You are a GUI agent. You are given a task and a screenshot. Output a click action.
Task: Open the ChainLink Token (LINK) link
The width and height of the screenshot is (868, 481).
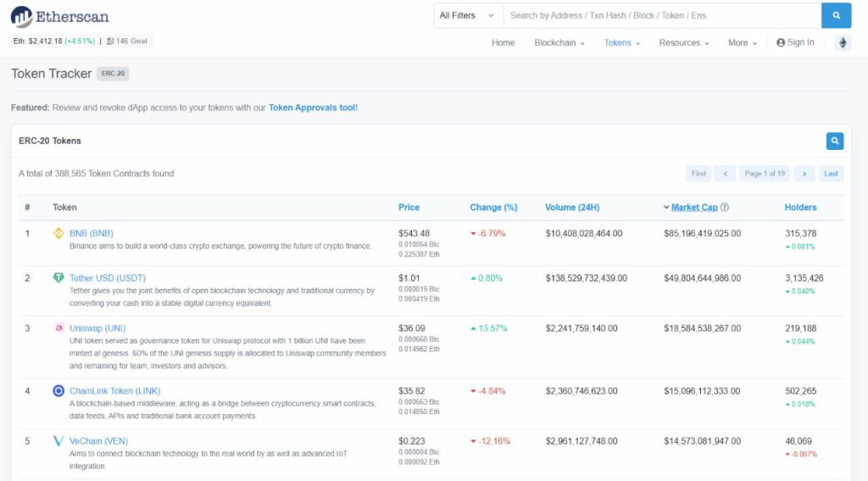click(114, 391)
